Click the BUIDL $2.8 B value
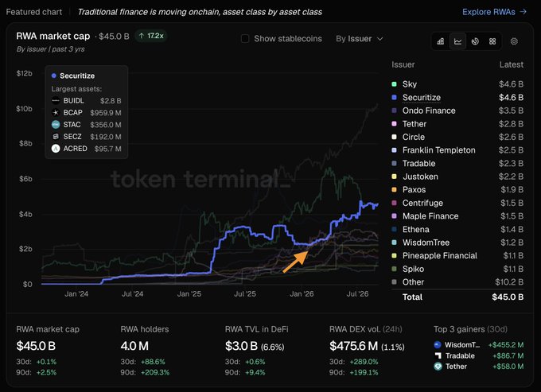541x392 pixels. click(x=111, y=101)
